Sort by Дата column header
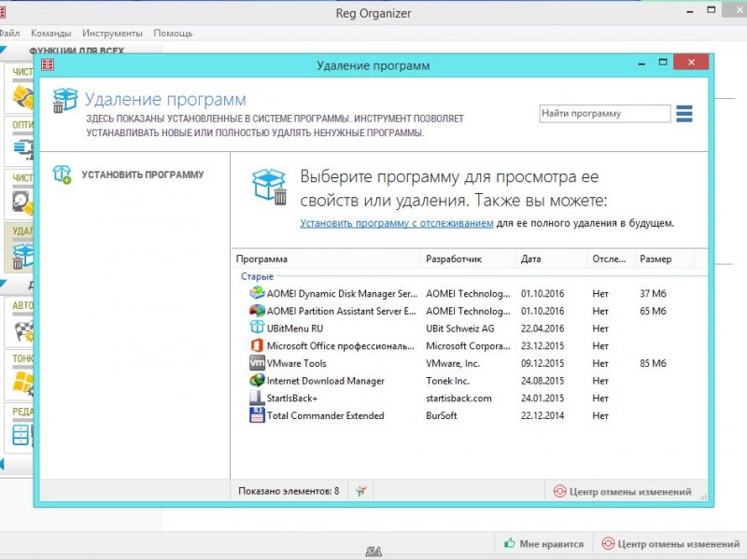This screenshot has width=747, height=560. [x=551, y=259]
